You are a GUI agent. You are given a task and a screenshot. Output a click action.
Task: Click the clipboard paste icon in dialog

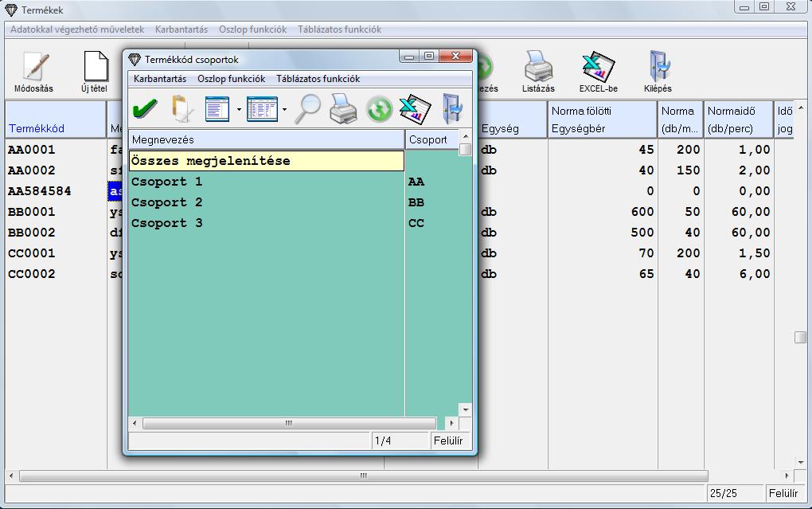(x=182, y=109)
